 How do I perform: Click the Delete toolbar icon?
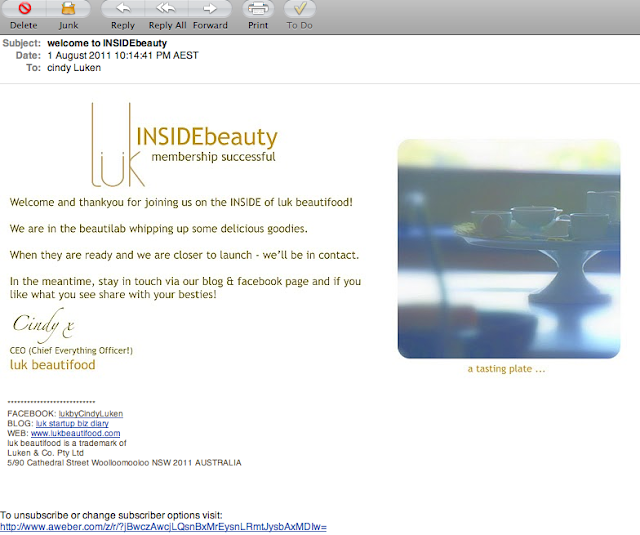(24, 8)
